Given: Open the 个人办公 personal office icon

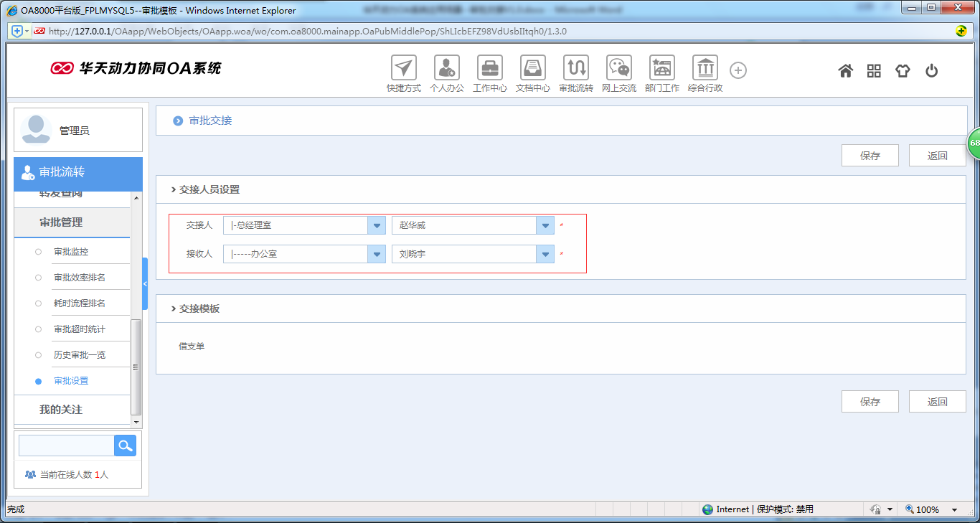Looking at the screenshot, I should 446,68.
